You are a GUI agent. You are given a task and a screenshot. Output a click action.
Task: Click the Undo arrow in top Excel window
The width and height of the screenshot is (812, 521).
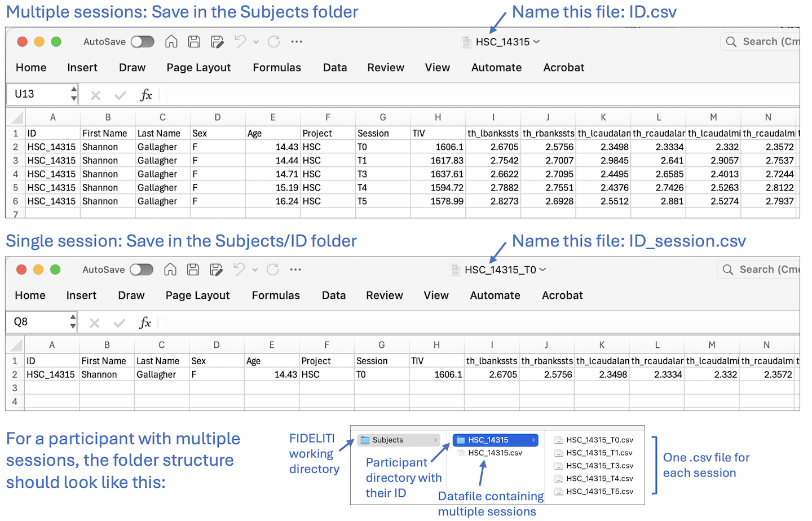click(240, 42)
